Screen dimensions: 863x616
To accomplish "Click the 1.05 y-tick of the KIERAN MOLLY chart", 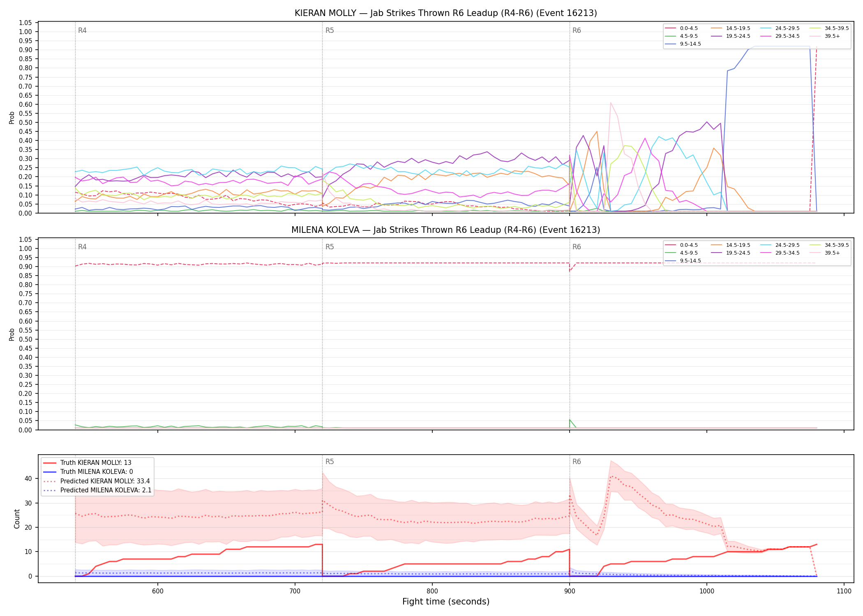I will point(25,23).
